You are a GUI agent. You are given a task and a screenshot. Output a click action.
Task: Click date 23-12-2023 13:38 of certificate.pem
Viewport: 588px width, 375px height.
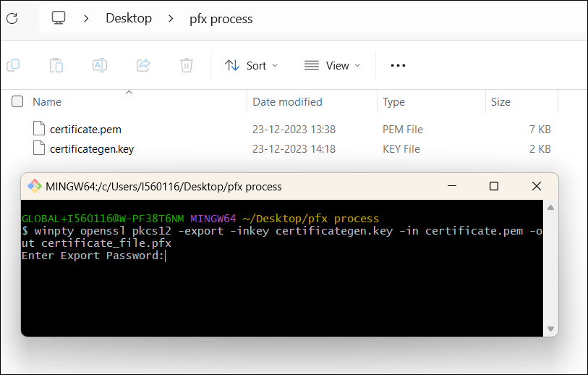294,130
